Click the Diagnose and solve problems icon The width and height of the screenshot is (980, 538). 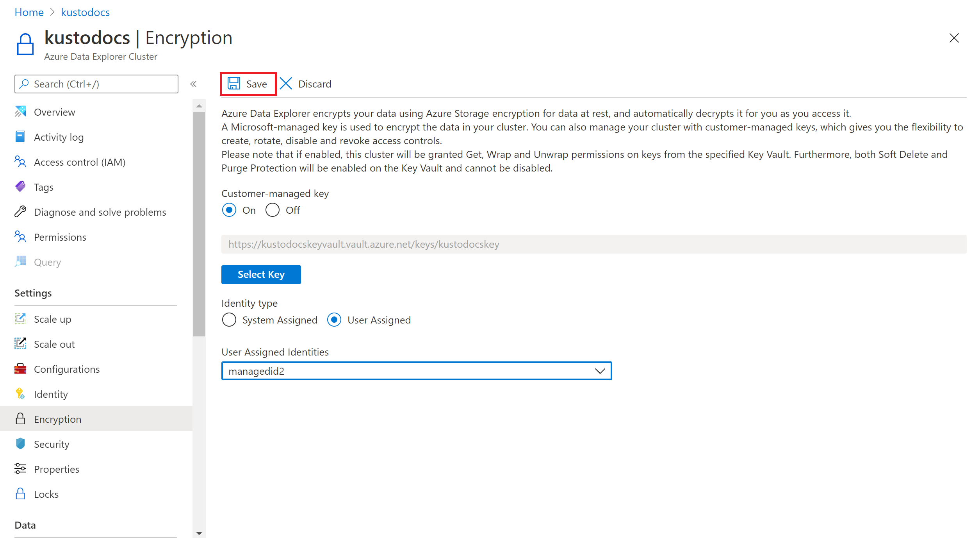click(x=21, y=211)
